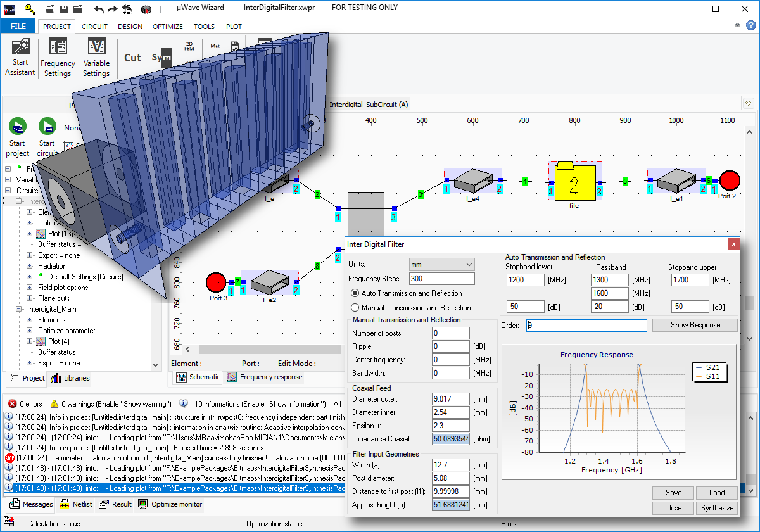Click the floppy disk save icon

click(x=63, y=9)
